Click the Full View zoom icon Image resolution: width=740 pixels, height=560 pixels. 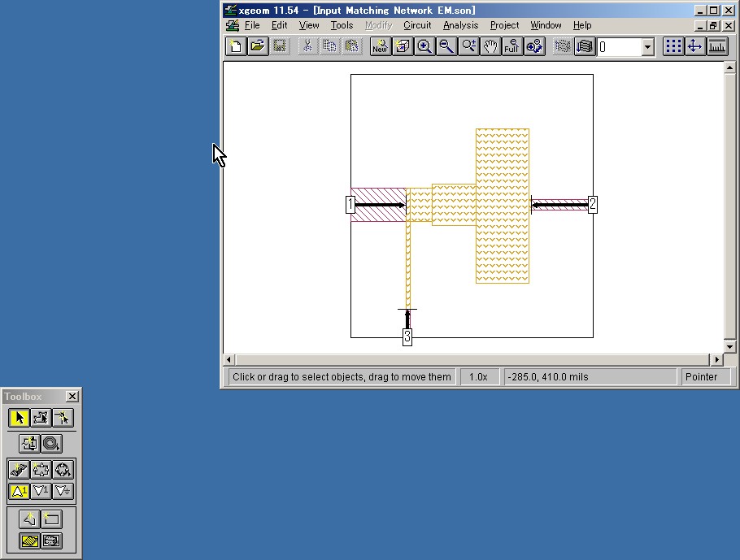(x=512, y=46)
